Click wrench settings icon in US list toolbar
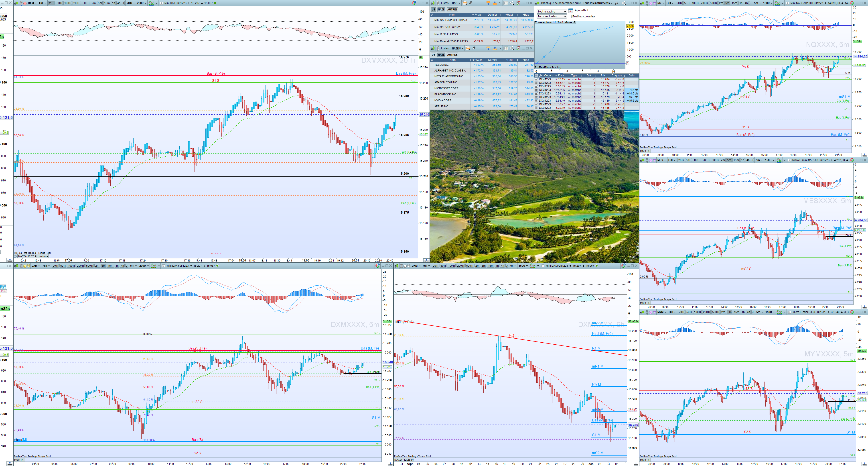Viewport: 868px width, 466px height. tap(471, 3)
